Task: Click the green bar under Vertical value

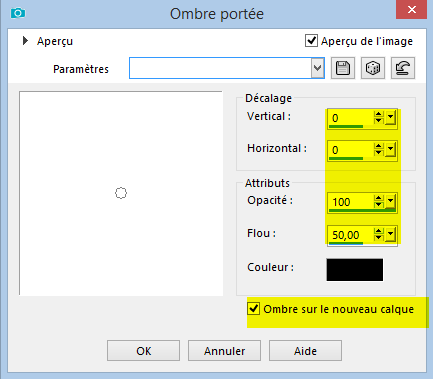Action: point(346,127)
